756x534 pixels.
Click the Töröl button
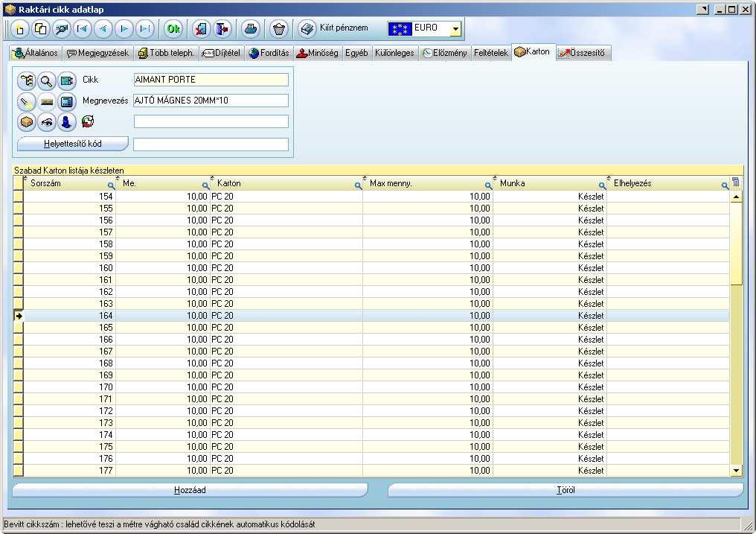(x=566, y=490)
